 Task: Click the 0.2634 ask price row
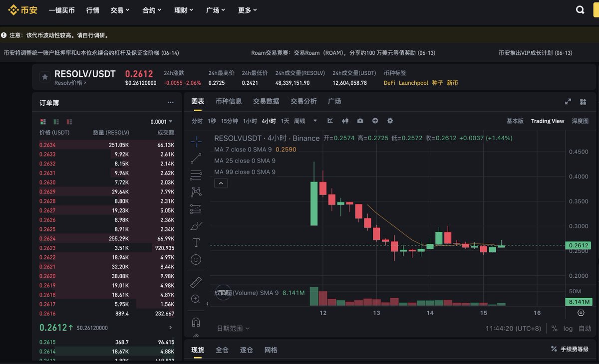(x=107, y=145)
